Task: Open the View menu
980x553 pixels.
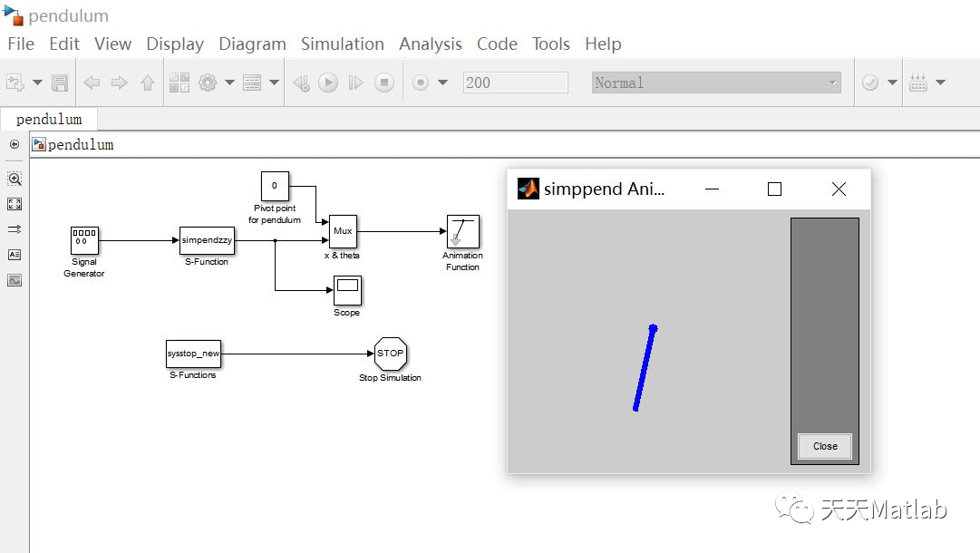Action: pyautogui.click(x=112, y=44)
